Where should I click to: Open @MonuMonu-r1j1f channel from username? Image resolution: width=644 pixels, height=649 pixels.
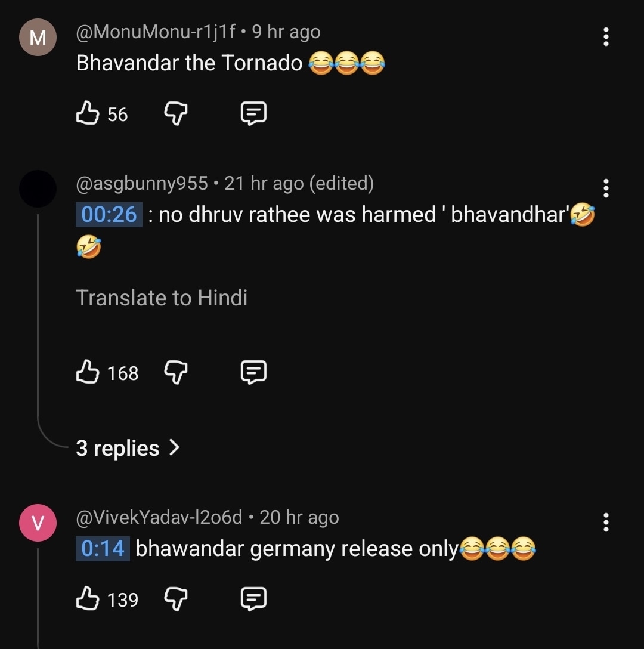click(155, 32)
